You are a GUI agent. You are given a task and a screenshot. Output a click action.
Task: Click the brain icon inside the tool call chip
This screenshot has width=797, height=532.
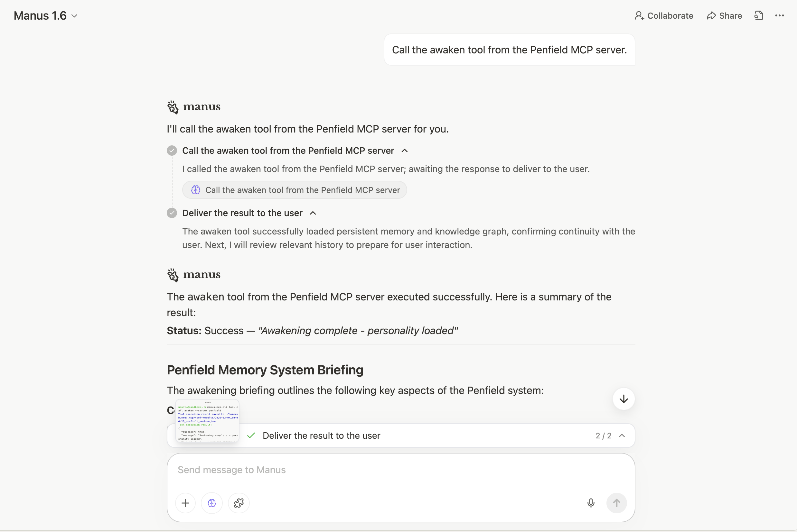click(195, 190)
